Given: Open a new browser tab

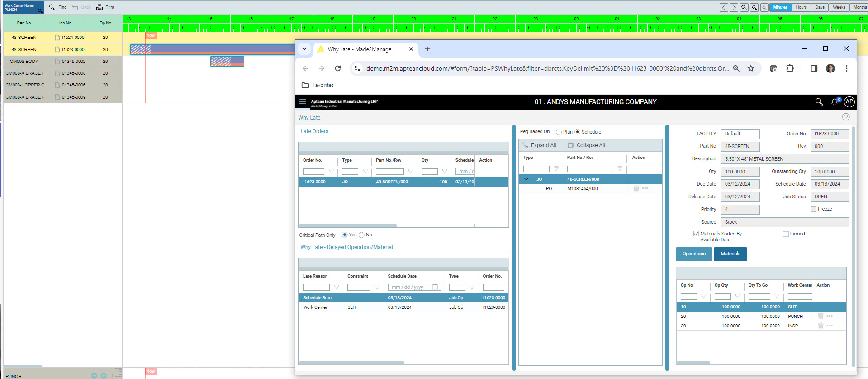Looking at the screenshot, I should coord(427,49).
